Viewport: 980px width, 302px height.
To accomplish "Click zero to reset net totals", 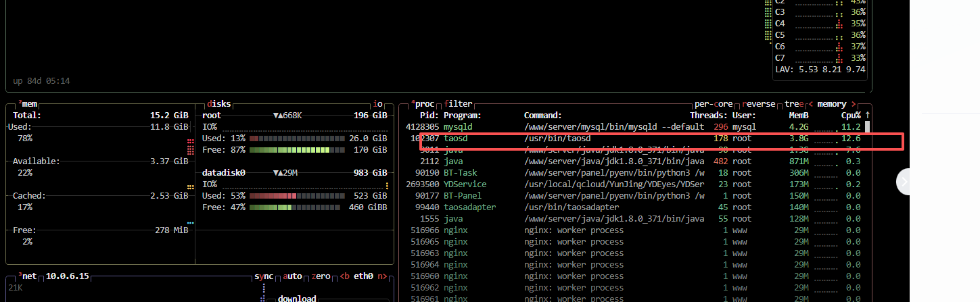I will (321, 276).
